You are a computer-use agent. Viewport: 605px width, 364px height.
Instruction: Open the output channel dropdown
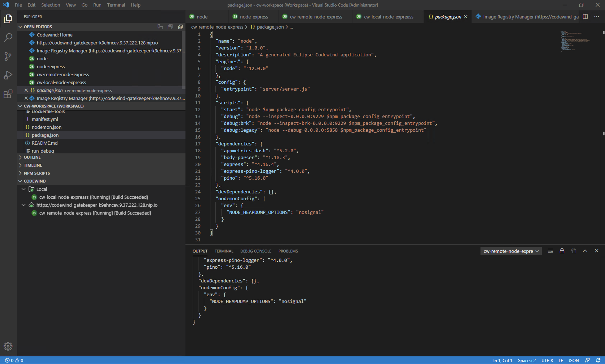(x=511, y=251)
